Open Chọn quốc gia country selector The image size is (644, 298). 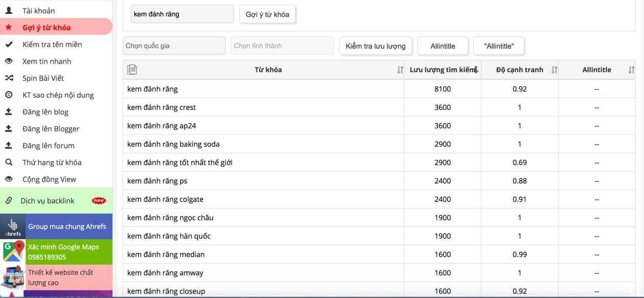coord(174,45)
